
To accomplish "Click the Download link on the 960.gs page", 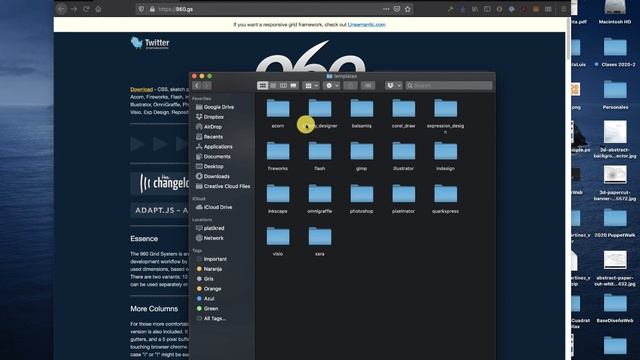I will coord(142,89).
